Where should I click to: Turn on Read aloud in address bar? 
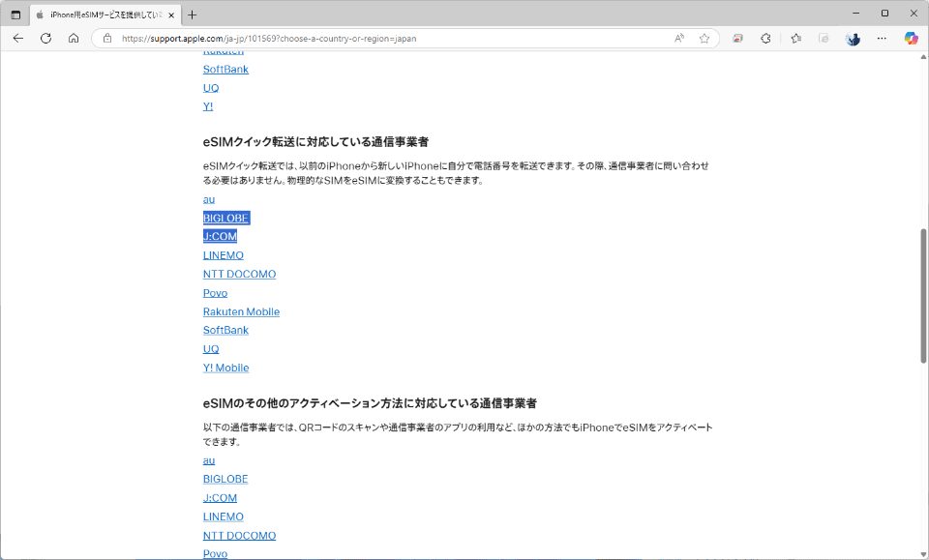[679, 39]
